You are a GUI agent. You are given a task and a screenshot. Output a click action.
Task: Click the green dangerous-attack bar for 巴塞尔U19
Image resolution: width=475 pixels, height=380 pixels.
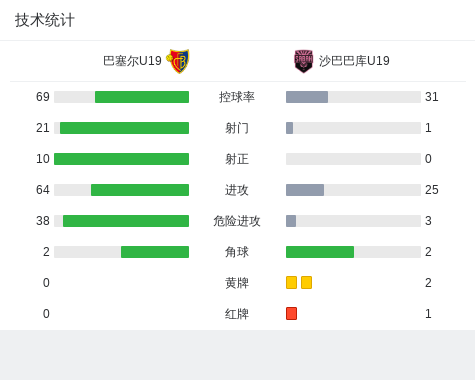[126, 221]
